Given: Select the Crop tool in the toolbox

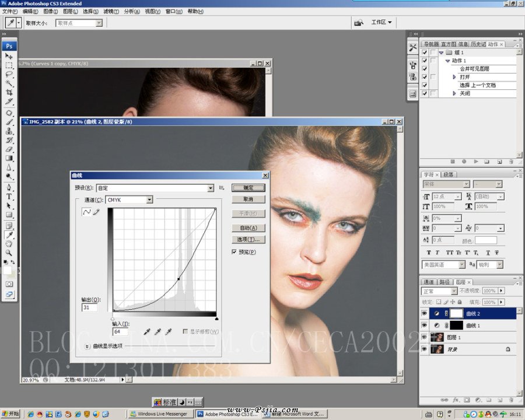Looking at the screenshot, I should click(x=9, y=92).
